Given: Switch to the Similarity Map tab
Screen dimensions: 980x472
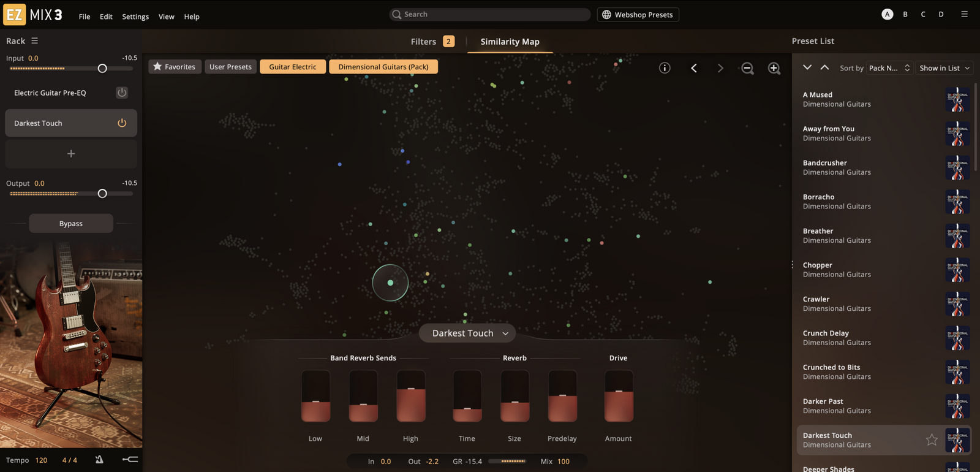Looking at the screenshot, I should (510, 42).
